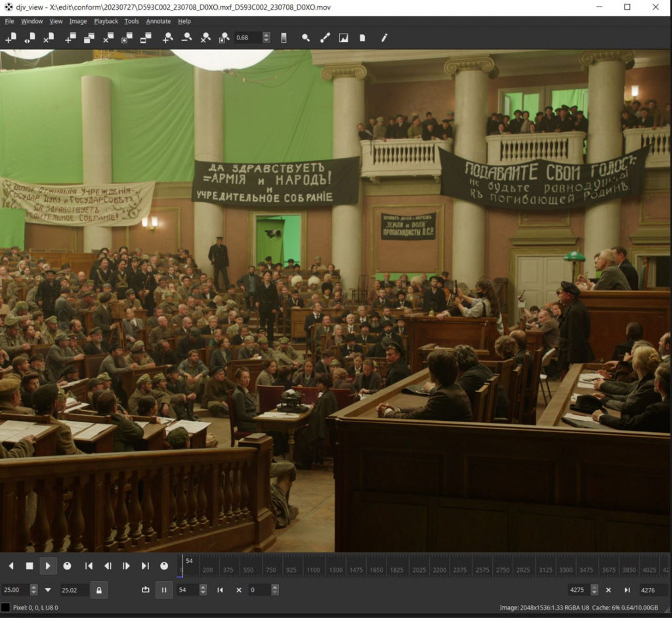Toggle the playback speed lock
The height and width of the screenshot is (618, 672).
click(x=98, y=590)
